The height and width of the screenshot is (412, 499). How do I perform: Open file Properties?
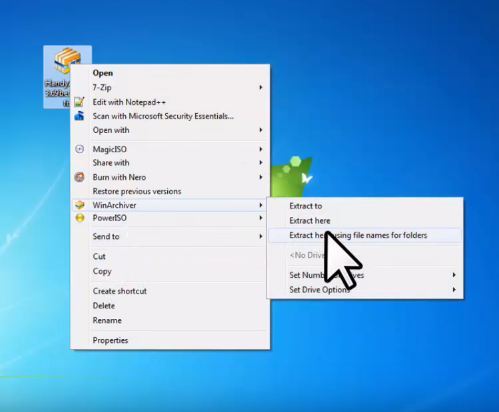tap(170, 340)
